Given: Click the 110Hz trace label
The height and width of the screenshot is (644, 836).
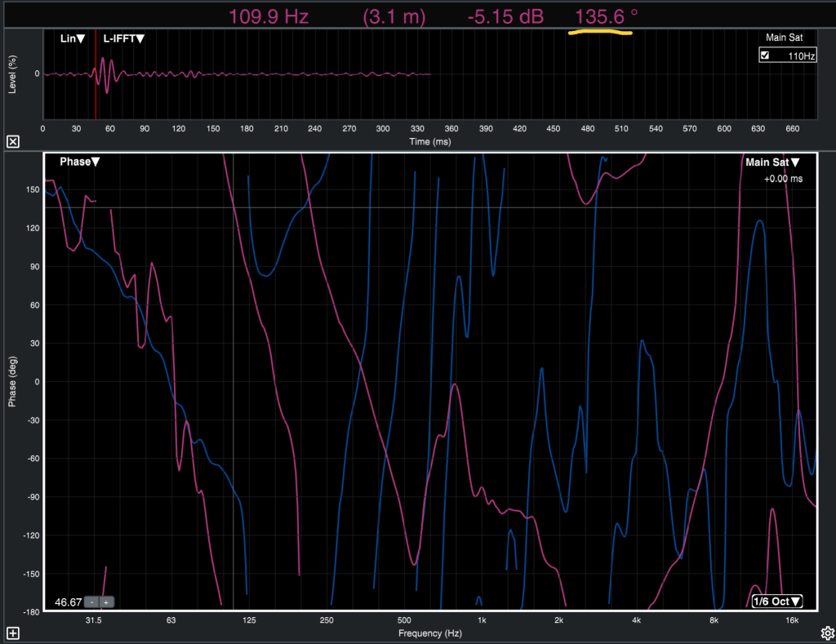Looking at the screenshot, I should coord(802,56).
